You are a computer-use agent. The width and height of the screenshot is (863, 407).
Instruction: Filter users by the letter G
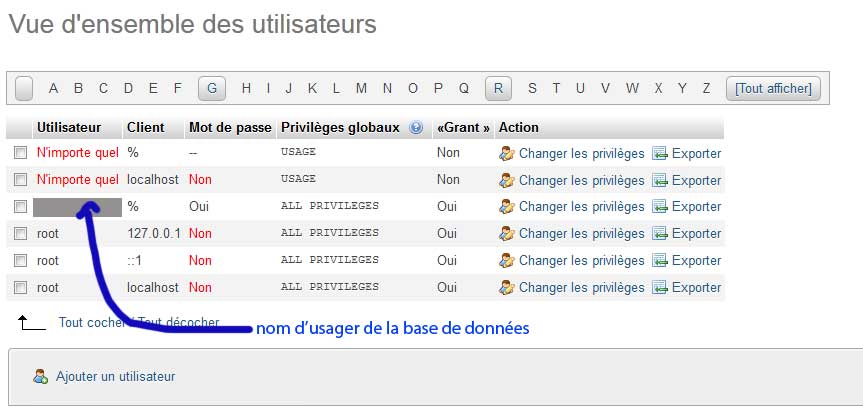(x=211, y=88)
